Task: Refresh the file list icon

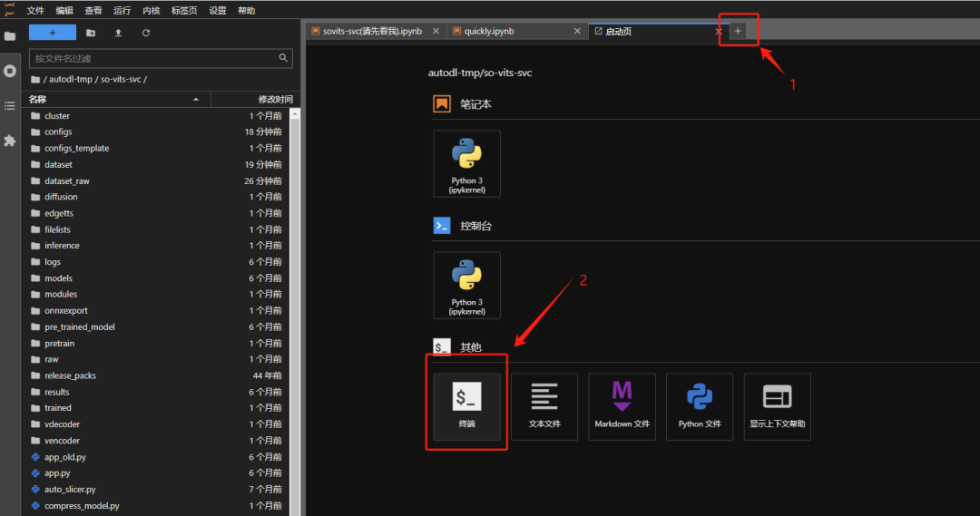Action: (145, 33)
